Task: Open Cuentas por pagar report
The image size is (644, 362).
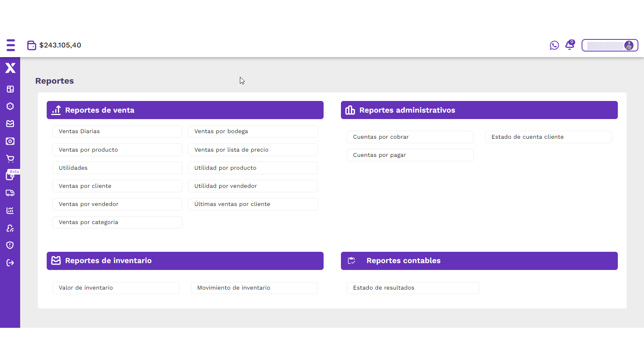Action: click(x=410, y=155)
